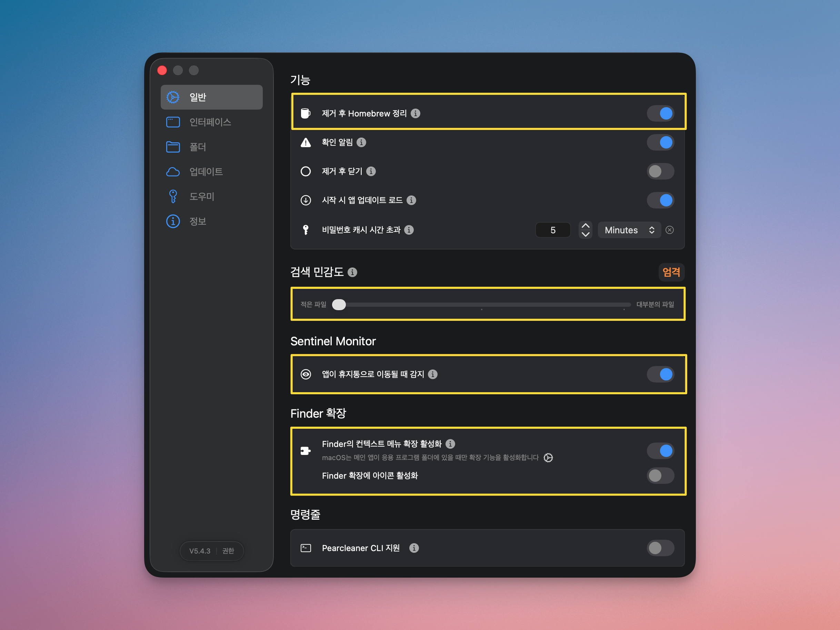Open the Minutes time unit dropdown
This screenshot has width=840, height=630.
click(629, 230)
